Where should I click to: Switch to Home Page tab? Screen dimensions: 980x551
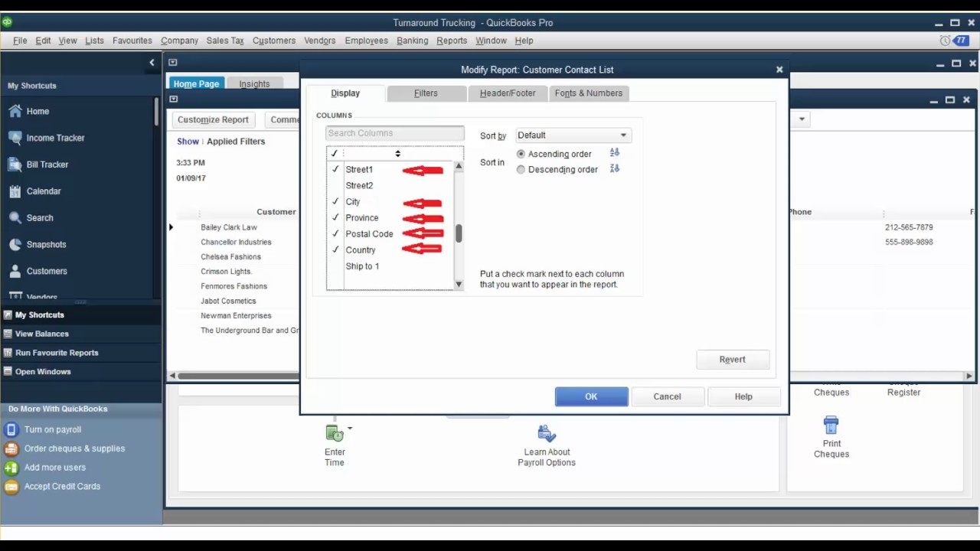(196, 84)
